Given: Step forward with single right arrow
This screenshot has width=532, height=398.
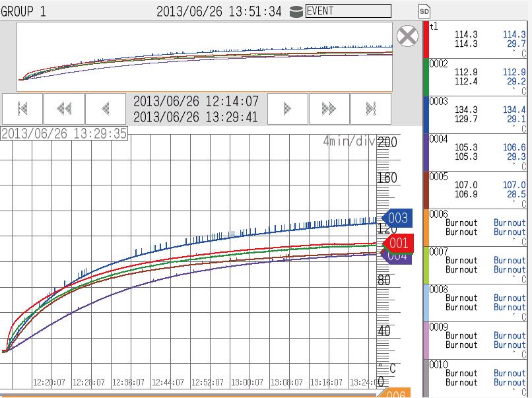Looking at the screenshot, I should tap(288, 109).
